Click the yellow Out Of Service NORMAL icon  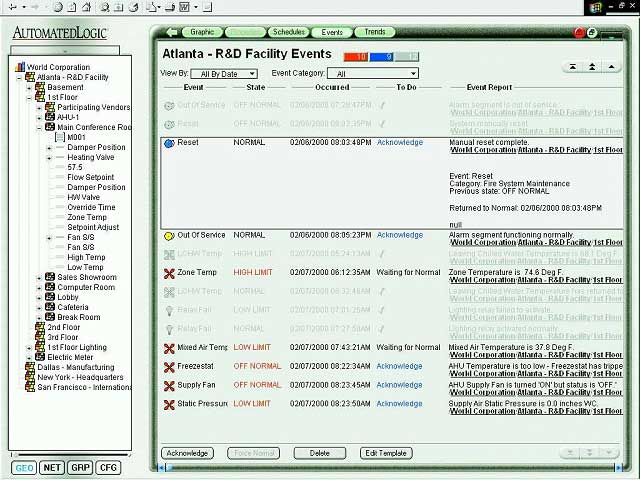(169, 236)
